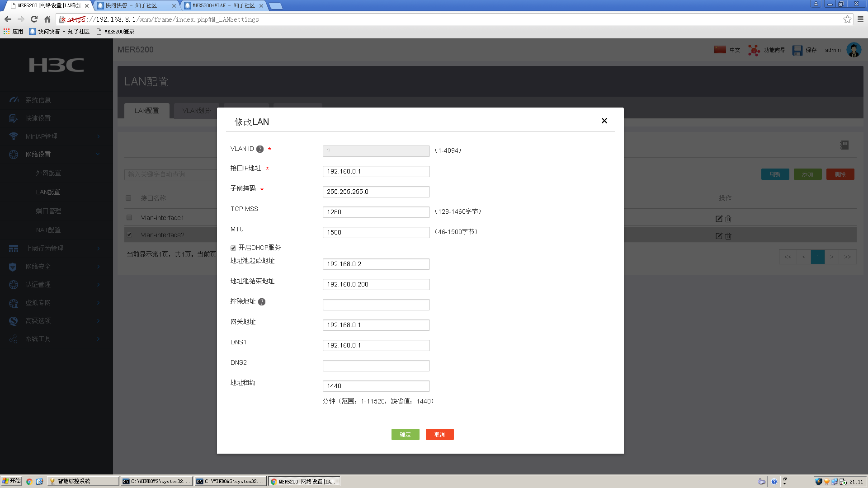Click the VLAN ID help question icon
Screen dimensions: 868x488
pyautogui.click(x=260, y=149)
